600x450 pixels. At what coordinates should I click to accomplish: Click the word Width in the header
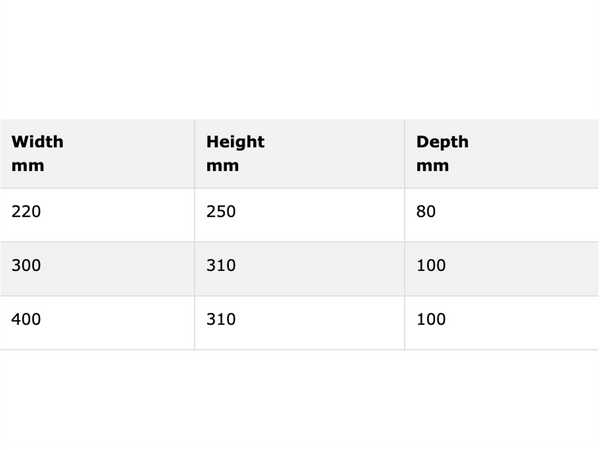point(38,142)
